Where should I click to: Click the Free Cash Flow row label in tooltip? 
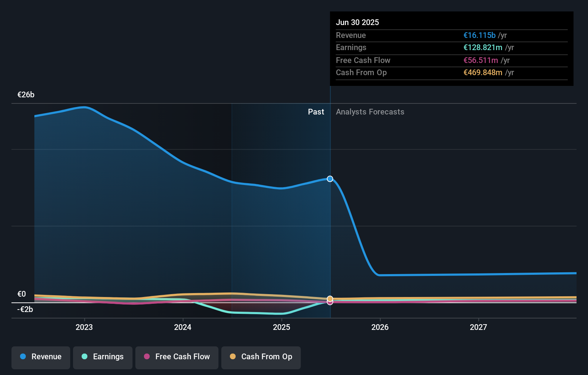click(x=363, y=60)
